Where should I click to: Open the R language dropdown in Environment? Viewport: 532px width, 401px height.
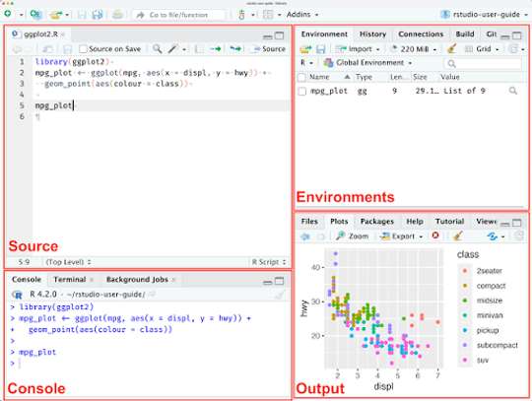306,63
